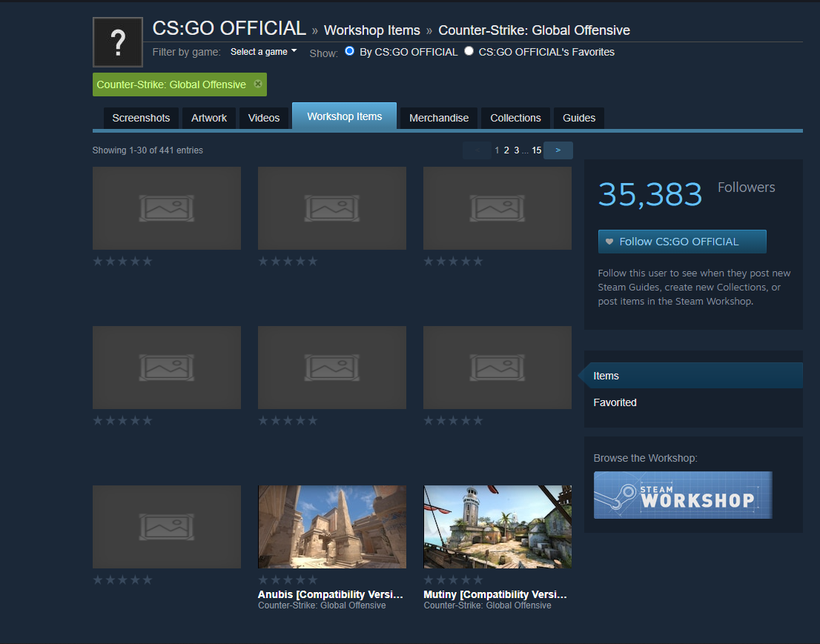Open the Anubis [Compatibility Version] title

[331, 594]
